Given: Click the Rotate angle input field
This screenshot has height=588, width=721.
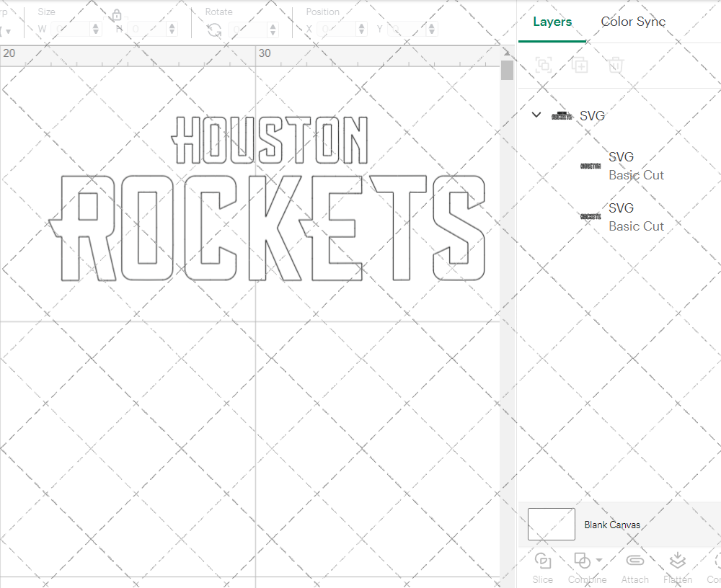Looking at the screenshot, I should pyautogui.click(x=248, y=29).
